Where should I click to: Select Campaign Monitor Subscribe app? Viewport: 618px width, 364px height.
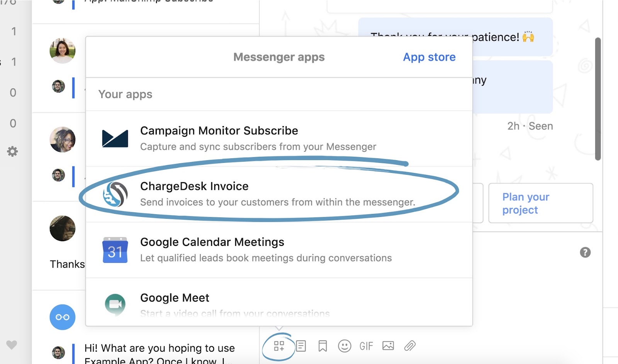coord(279,139)
